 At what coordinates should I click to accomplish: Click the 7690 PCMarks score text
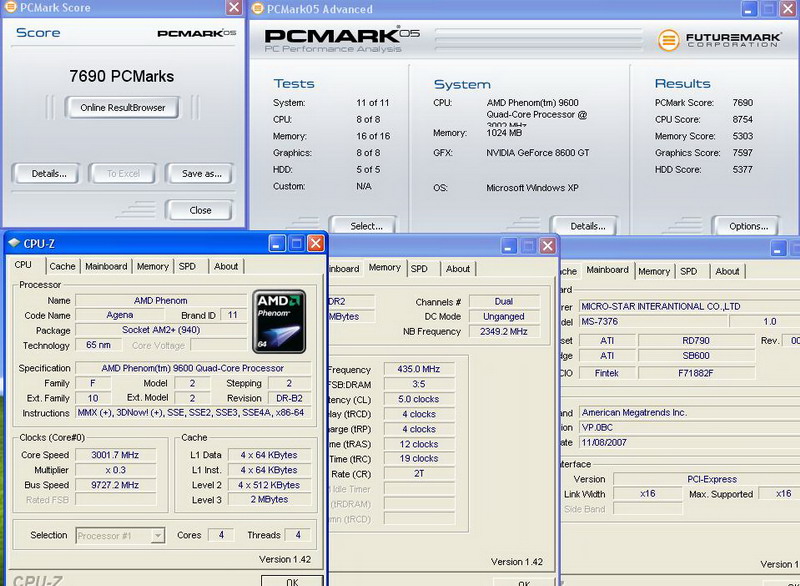(x=121, y=76)
